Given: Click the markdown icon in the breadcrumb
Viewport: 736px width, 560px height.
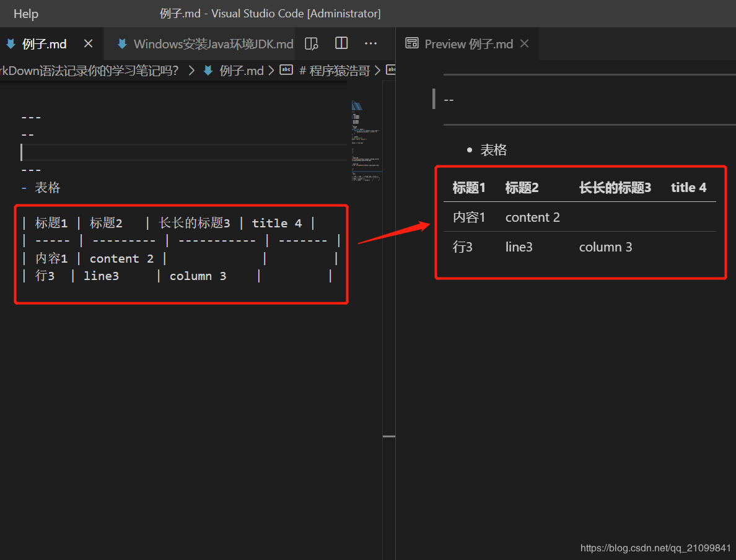Looking at the screenshot, I should (x=208, y=71).
